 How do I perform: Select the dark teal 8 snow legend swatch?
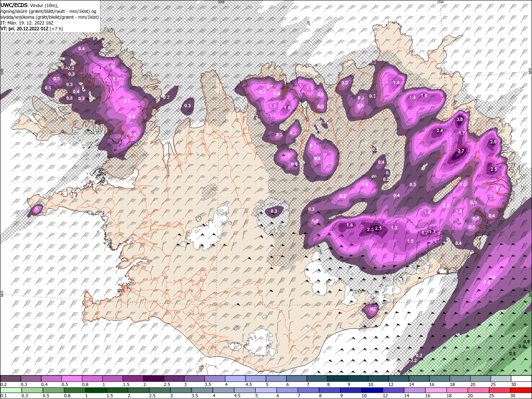(337, 379)
